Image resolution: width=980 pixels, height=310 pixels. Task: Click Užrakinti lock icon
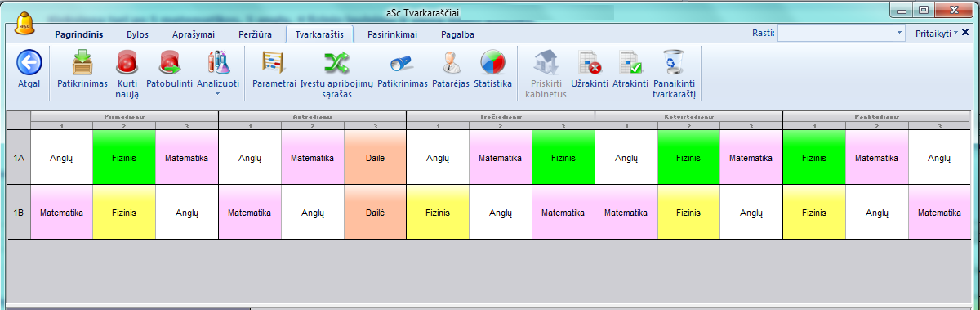pos(590,62)
